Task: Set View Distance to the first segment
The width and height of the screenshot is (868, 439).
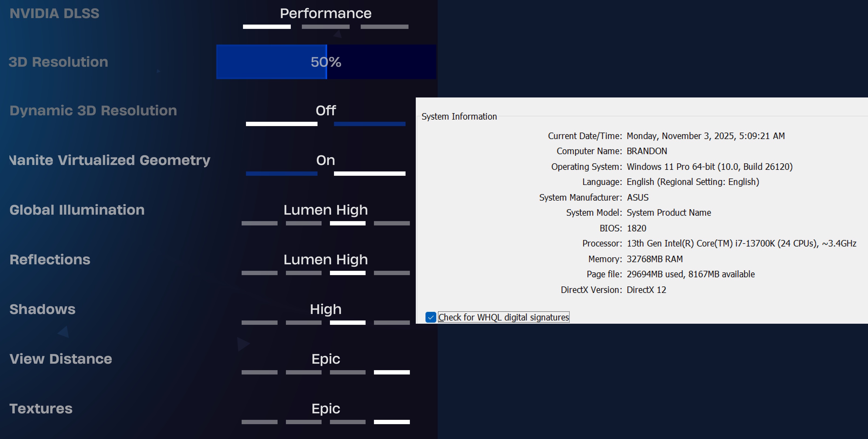Action: click(x=259, y=372)
